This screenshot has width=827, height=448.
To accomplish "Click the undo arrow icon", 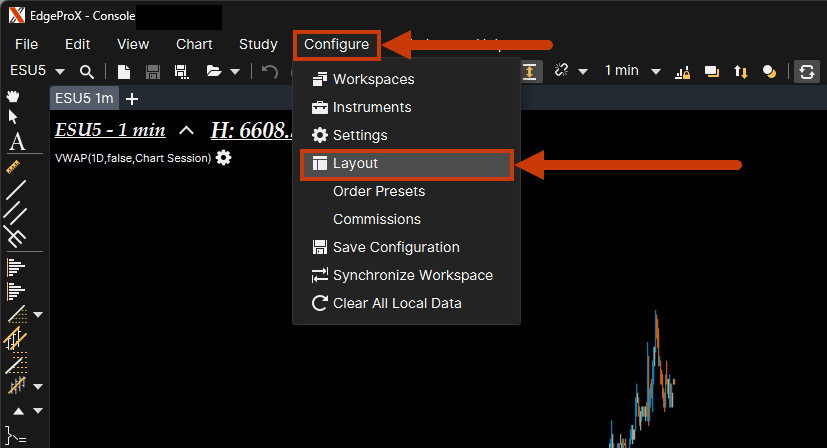I will click(268, 71).
